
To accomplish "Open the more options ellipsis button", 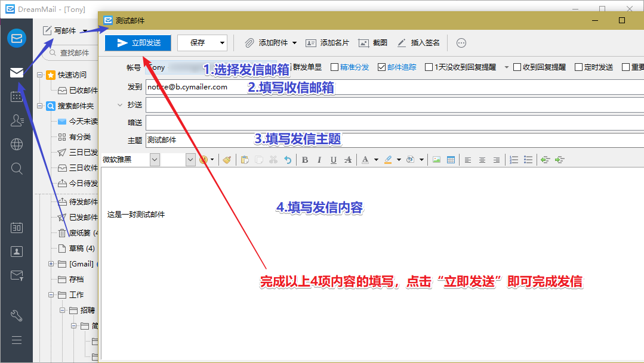I will 461,43.
